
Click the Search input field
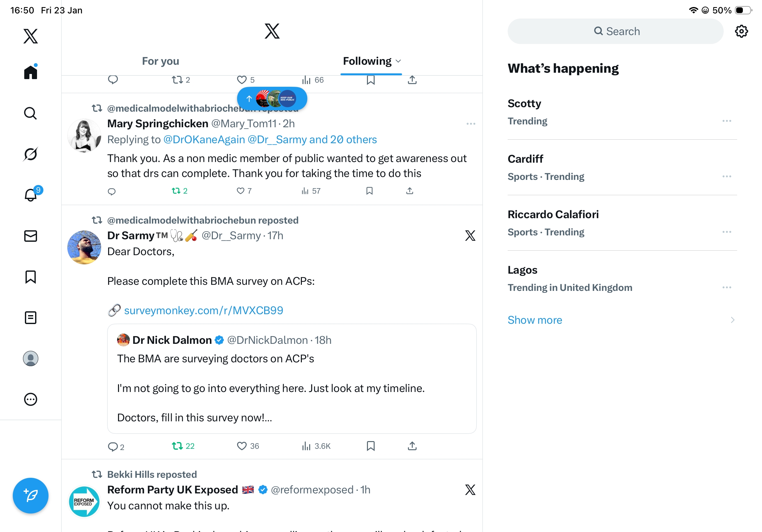[x=615, y=32]
